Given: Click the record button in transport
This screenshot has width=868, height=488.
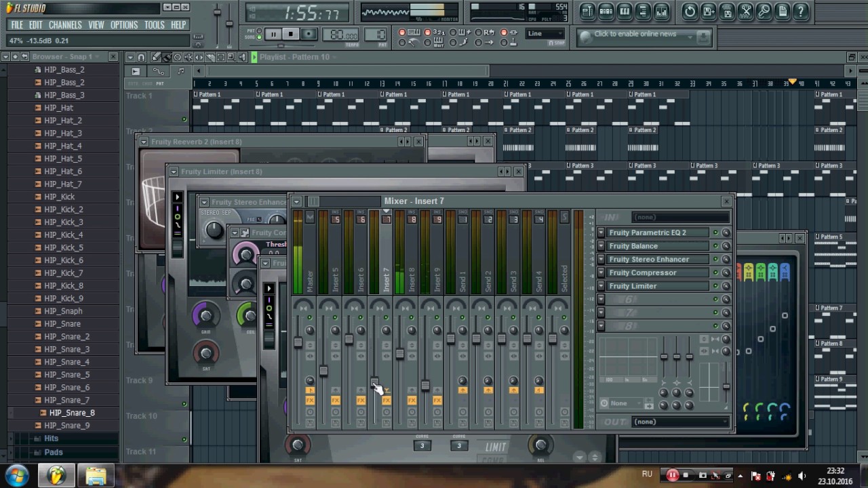Looking at the screenshot, I should (x=309, y=34).
